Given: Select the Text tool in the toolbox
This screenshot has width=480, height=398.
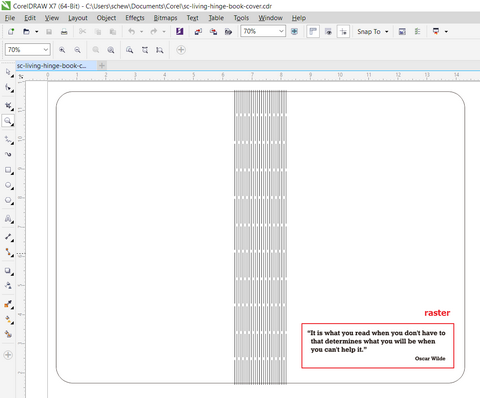Looking at the screenshot, I should coord(9,219).
